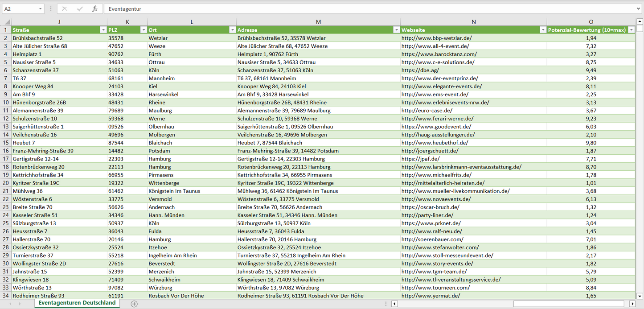Expand the Name Box dropdown arrow
The image size is (644, 309).
(41, 9)
